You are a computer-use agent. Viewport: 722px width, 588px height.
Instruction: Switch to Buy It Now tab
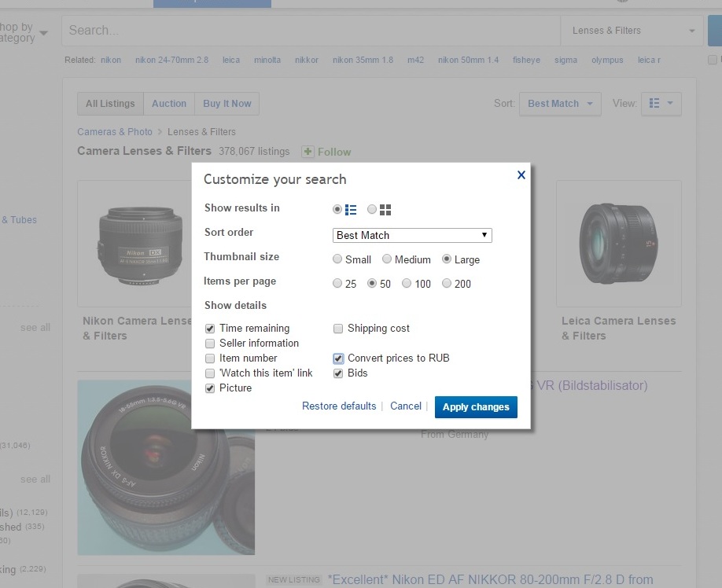pyautogui.click(x=227, y=104)
